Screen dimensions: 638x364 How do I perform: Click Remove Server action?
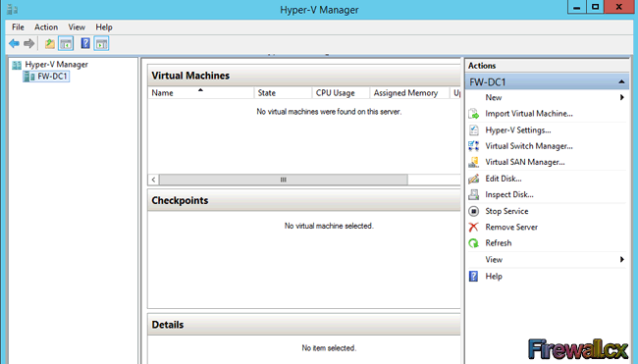[x=511, y=227]
